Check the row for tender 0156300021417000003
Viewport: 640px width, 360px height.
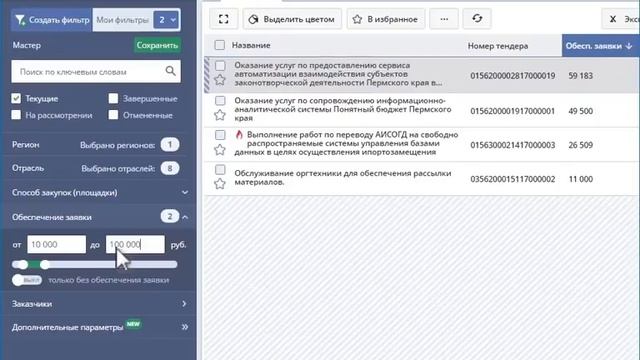coord(220,135)
